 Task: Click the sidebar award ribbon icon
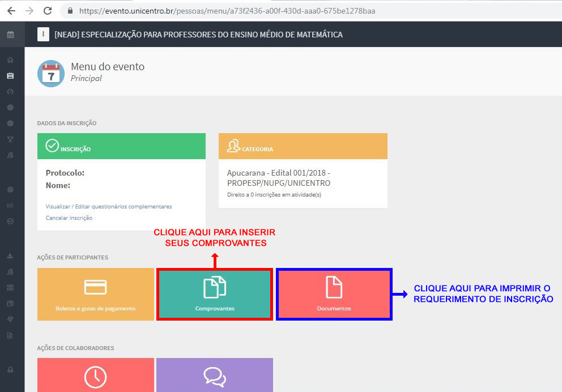(10, 369)
